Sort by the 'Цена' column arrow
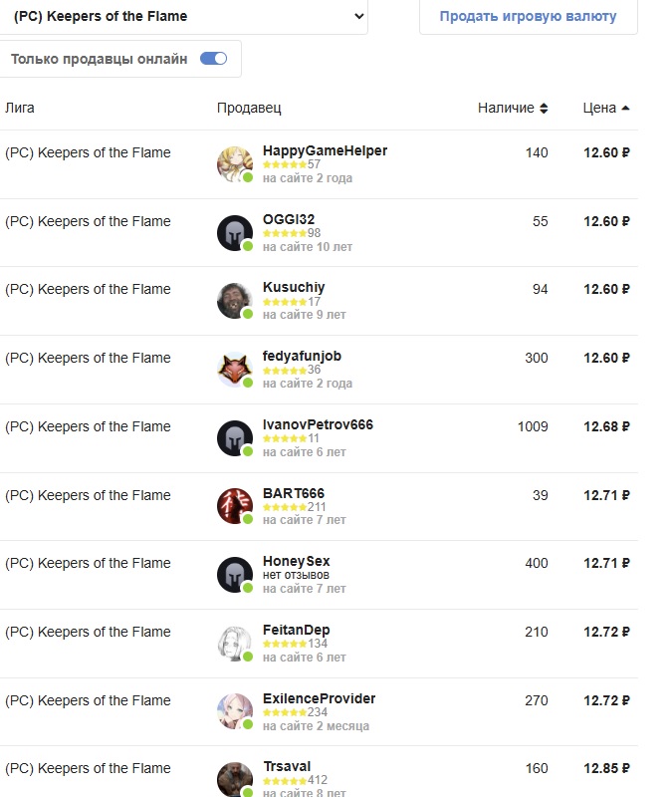672x797 pixels. click(625, 109)
